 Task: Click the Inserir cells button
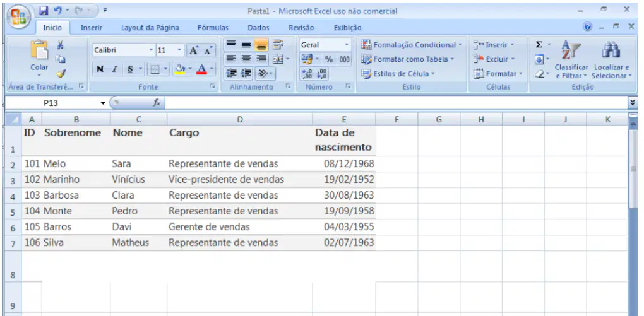494,45
